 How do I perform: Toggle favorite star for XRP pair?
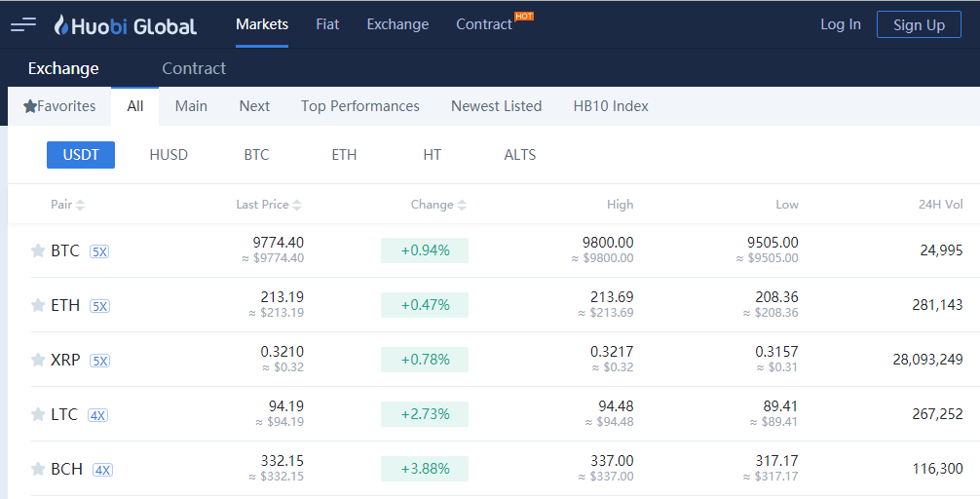pos(38,361)
